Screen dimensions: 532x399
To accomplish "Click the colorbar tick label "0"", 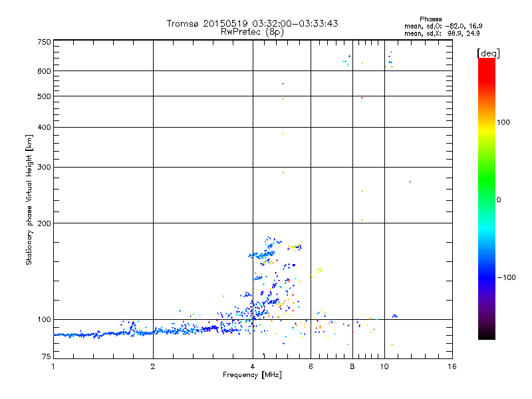I will tap(499, 200).
